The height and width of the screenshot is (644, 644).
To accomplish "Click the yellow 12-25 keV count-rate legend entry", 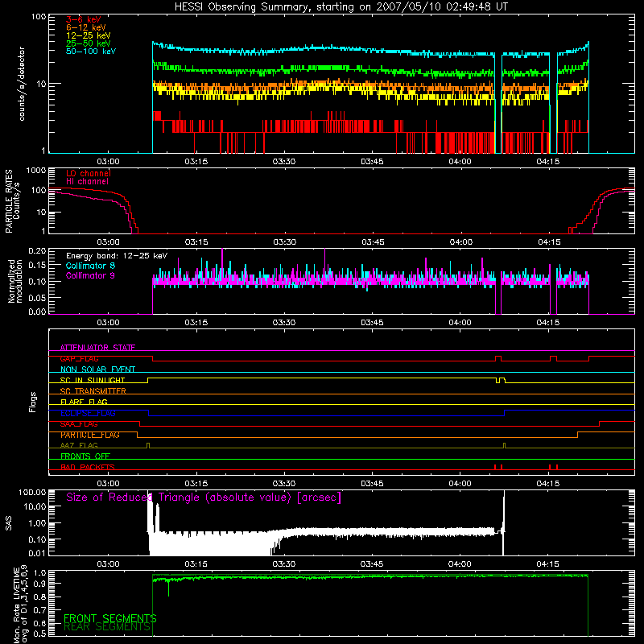I will 89,35.
